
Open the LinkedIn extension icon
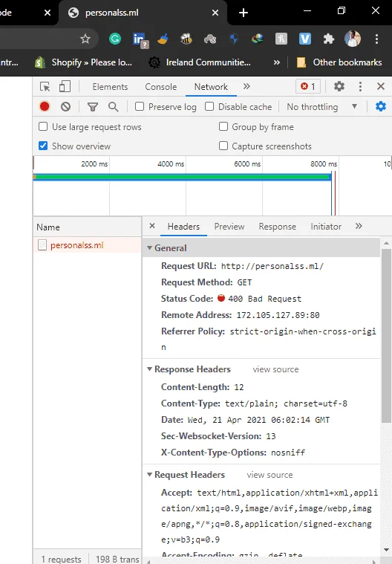coord(140,39)
